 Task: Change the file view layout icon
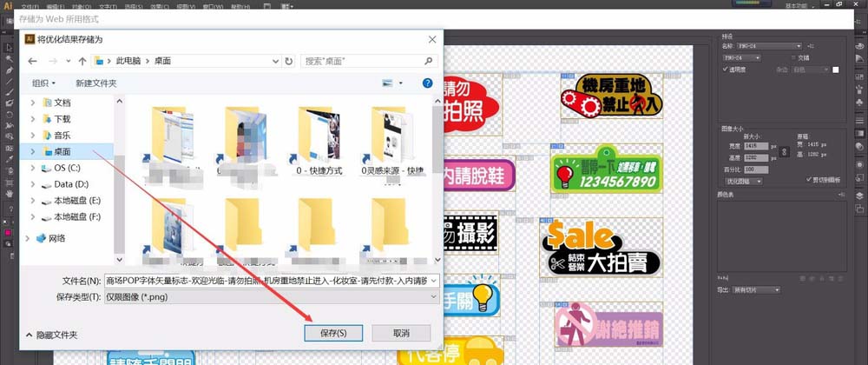pyautogui.click(x=387, y=83)
